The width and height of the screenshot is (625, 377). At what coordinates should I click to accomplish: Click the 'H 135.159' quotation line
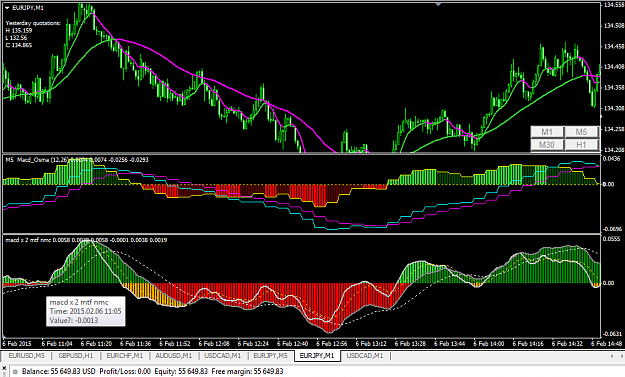[x=19, y=31]
